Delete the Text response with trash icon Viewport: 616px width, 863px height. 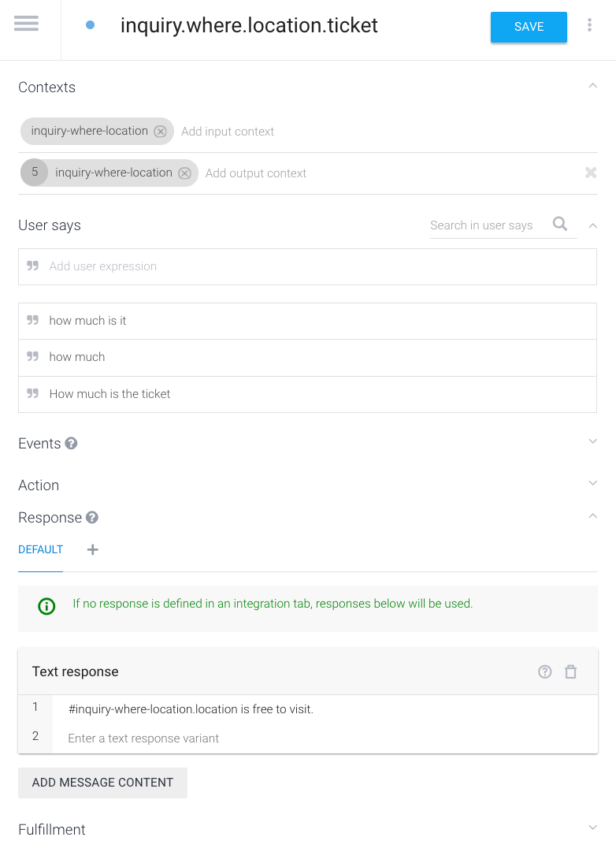[x=571, y=671]
